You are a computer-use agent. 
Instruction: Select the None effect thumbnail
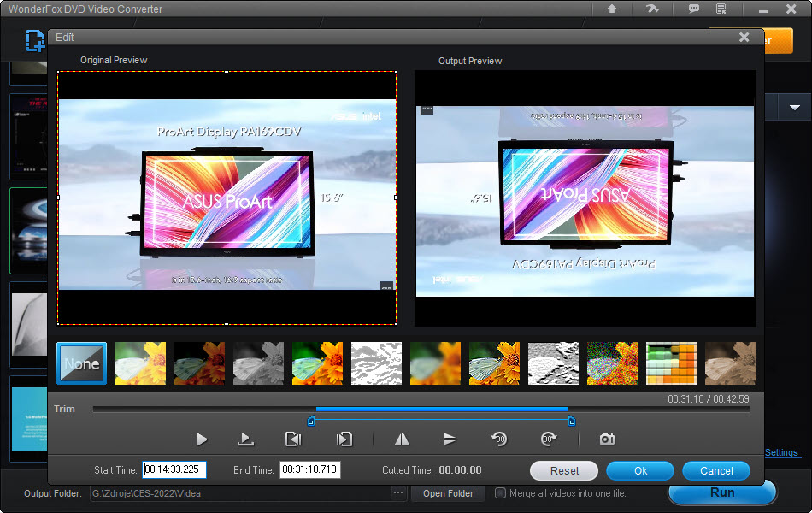click(82, 363)
